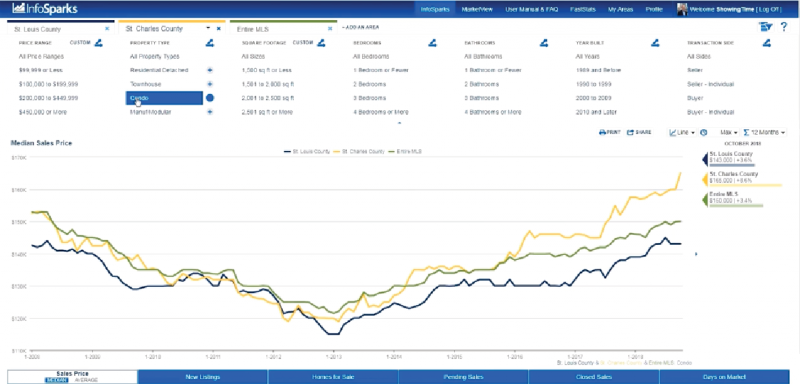Switch to Average under Sales Price
800x384 pixels.
(x=86, y=380)
